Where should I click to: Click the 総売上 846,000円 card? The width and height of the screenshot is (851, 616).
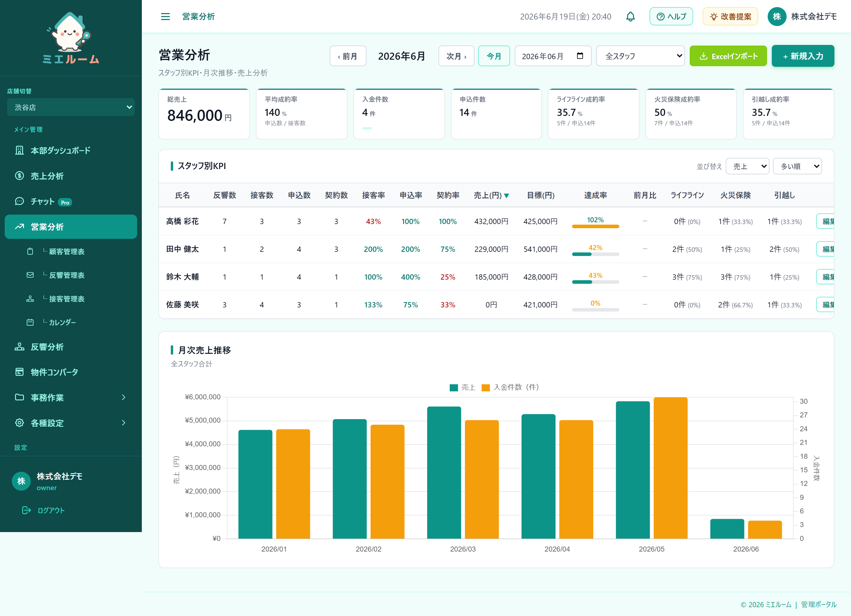point(204,114)
